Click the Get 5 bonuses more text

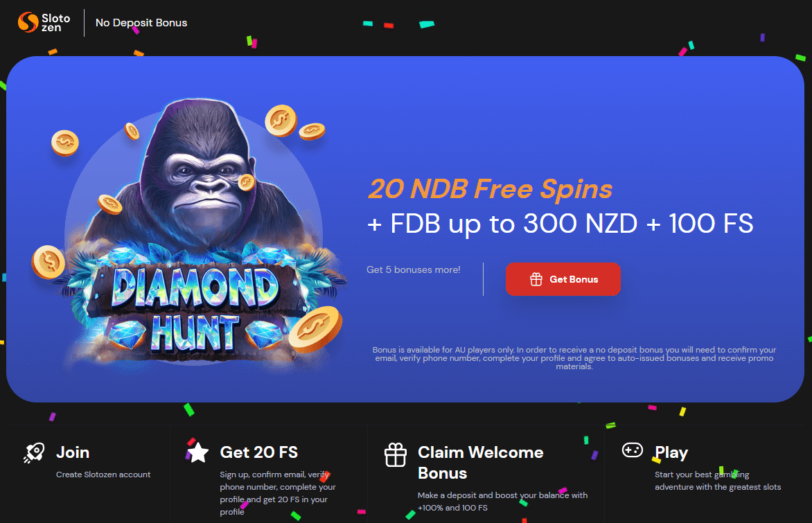pos(413,269)
